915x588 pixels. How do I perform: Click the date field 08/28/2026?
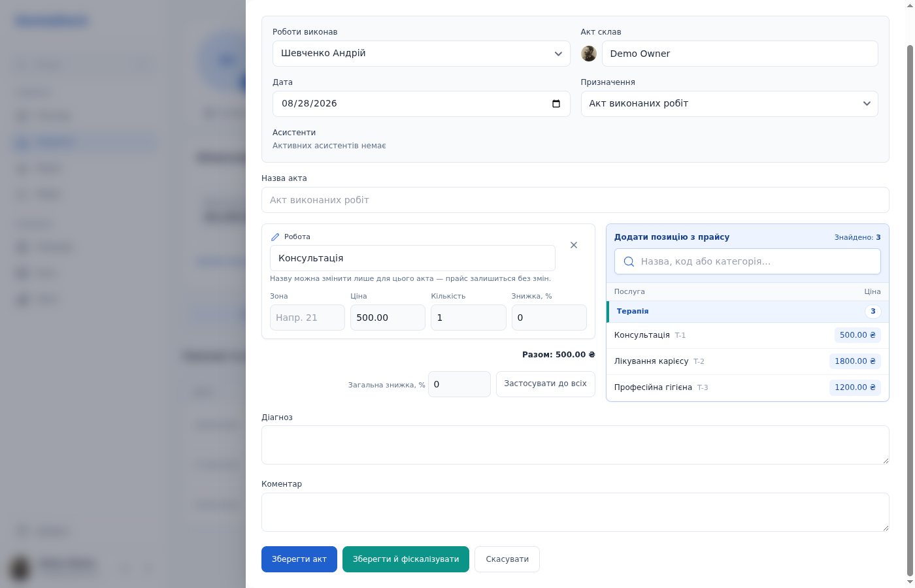pyautogui.click(x=422, y=104)
